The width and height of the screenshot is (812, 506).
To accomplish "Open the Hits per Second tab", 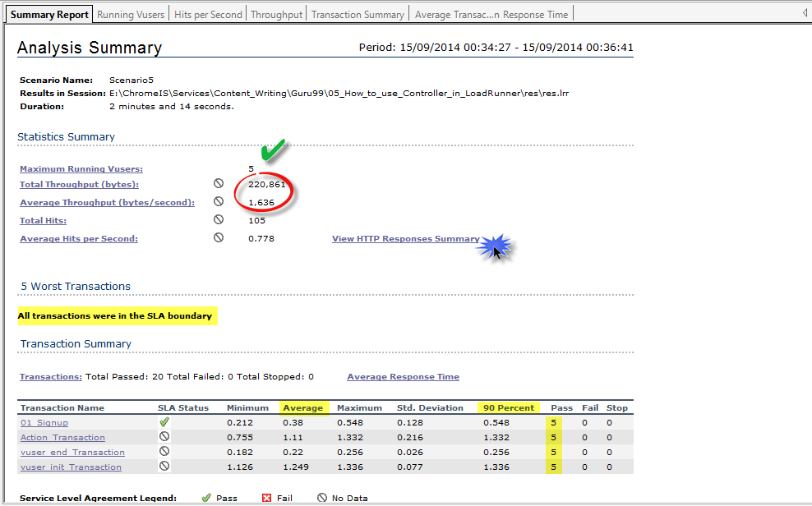I will pyautogui.click(x=208, y=14).
